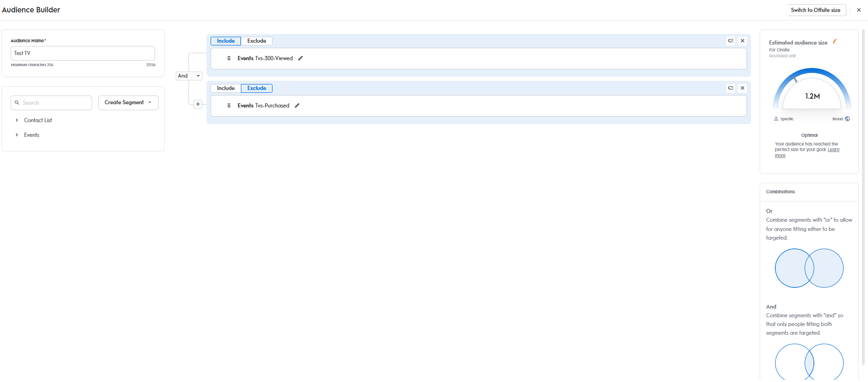This screenshot has width=868, height=382.
Task: Set Tvs-Purchased group to Exclude
Action: (x=257, y=88)
